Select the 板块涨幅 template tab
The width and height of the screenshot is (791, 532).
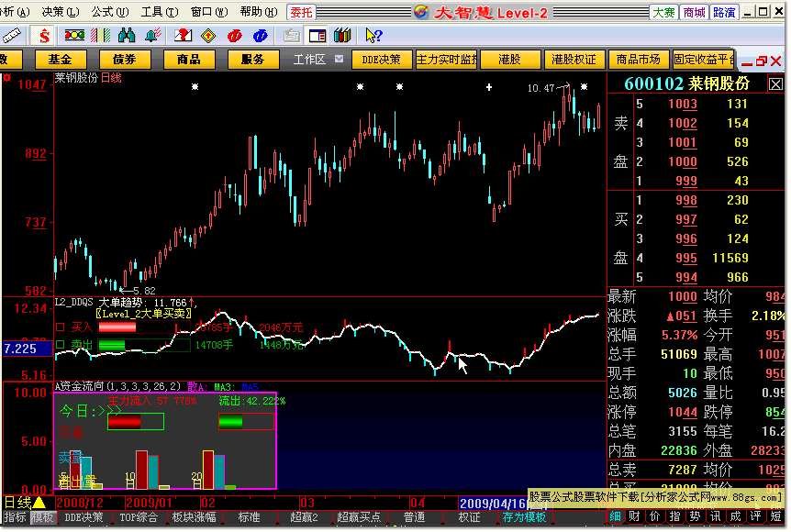click(195, 517)
